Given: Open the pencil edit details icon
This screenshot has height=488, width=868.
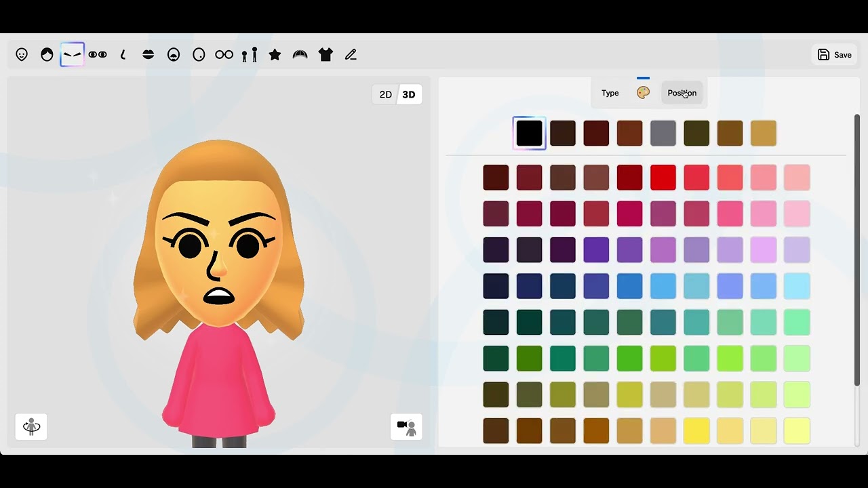Looking at the screenshot, I should click(x=351, y=55).
